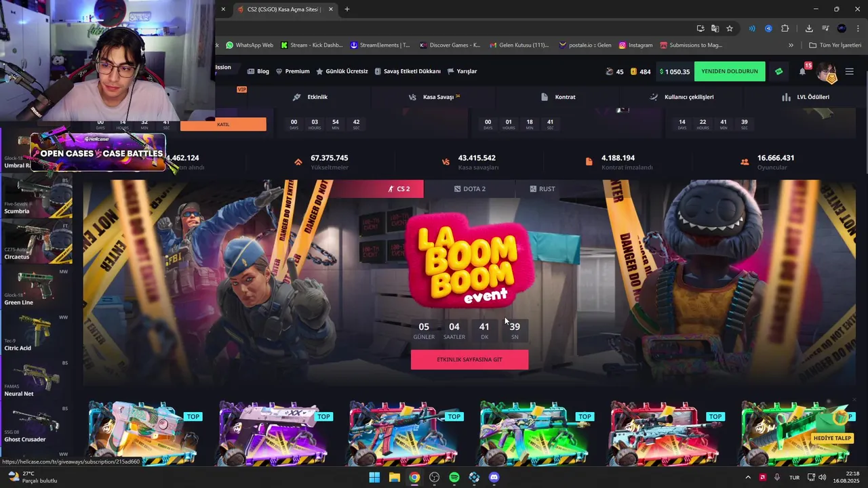Click the green ticket promo-code icon

(778, 71)
